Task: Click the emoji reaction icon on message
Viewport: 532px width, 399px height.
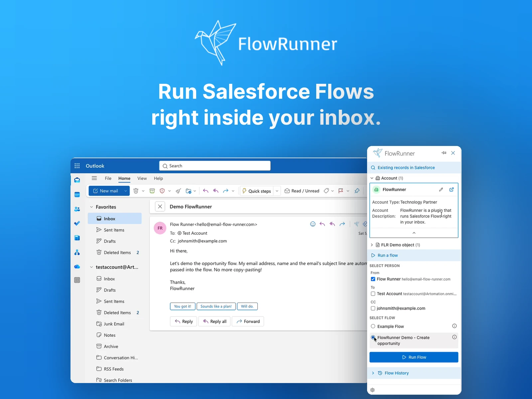Action: (x=313, y=224)
